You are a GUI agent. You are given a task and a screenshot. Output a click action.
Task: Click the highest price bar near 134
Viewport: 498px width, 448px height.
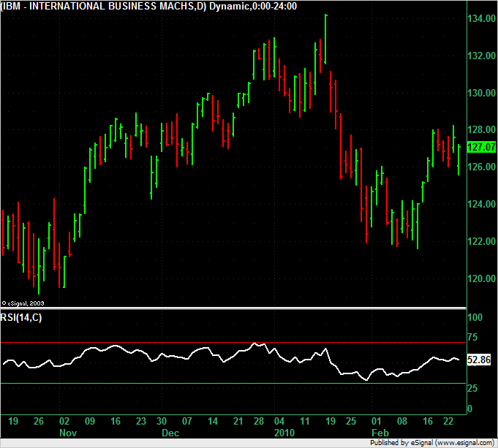(x=325, y=39)
